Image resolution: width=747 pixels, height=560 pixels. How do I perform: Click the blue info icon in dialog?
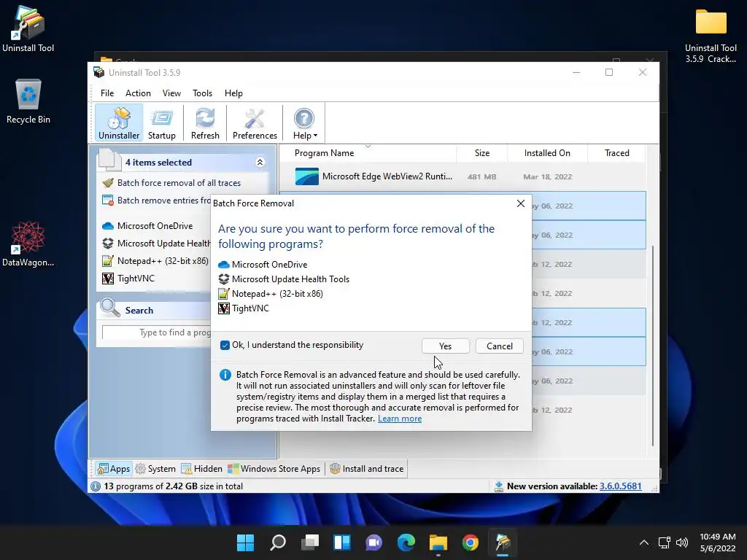(x=225, y=376)
